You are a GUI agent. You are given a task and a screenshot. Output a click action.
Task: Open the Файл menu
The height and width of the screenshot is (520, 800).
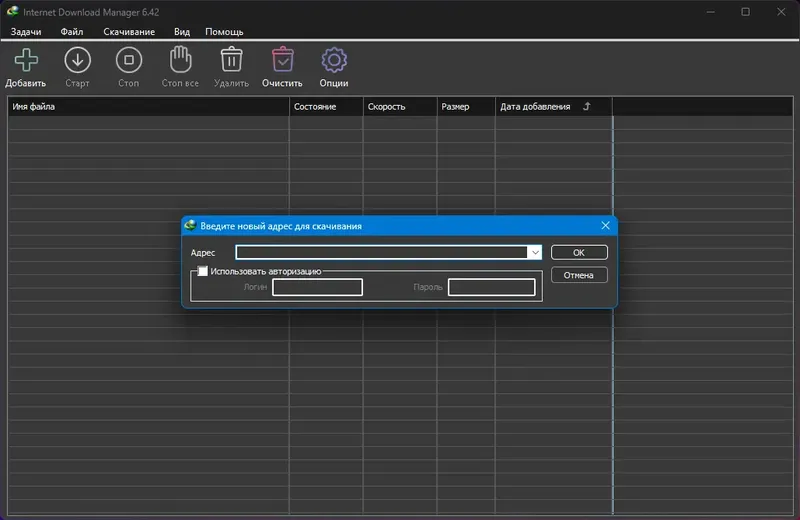(x=72, y=32)
